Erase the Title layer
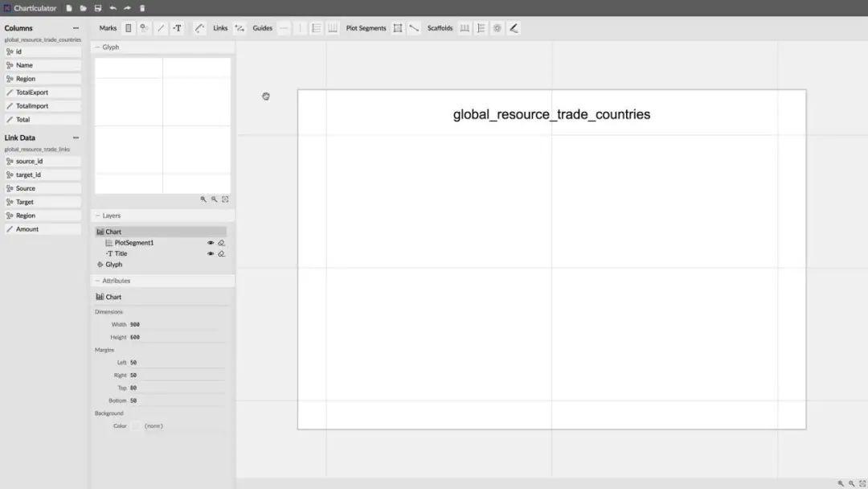The height and width of the screenshot is (489, 868). (x=222, y=253)
